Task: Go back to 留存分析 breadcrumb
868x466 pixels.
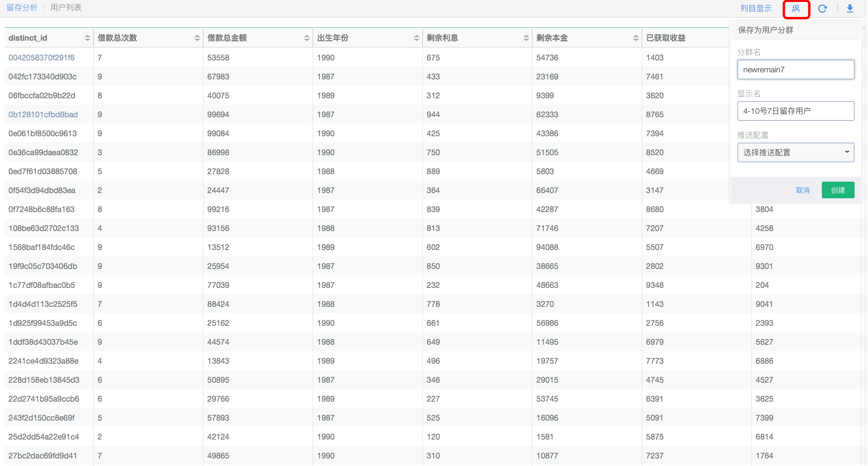Action: [x=22, y=8]
